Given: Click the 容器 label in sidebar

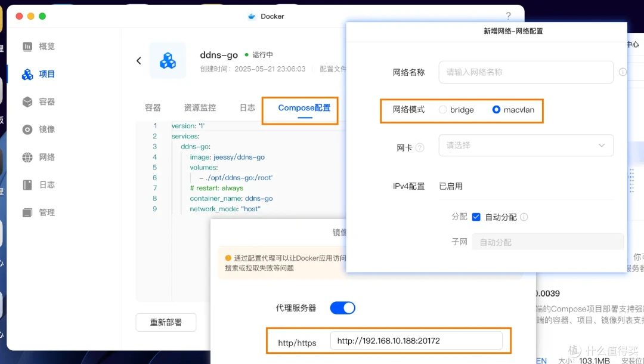Looking at the screenshot, I should [47, 102].
